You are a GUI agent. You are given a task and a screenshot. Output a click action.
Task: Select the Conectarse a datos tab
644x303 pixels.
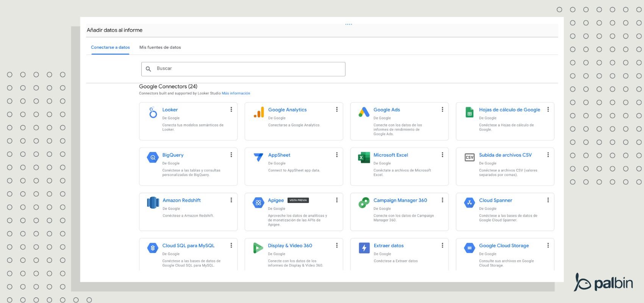tap(110, 47)
